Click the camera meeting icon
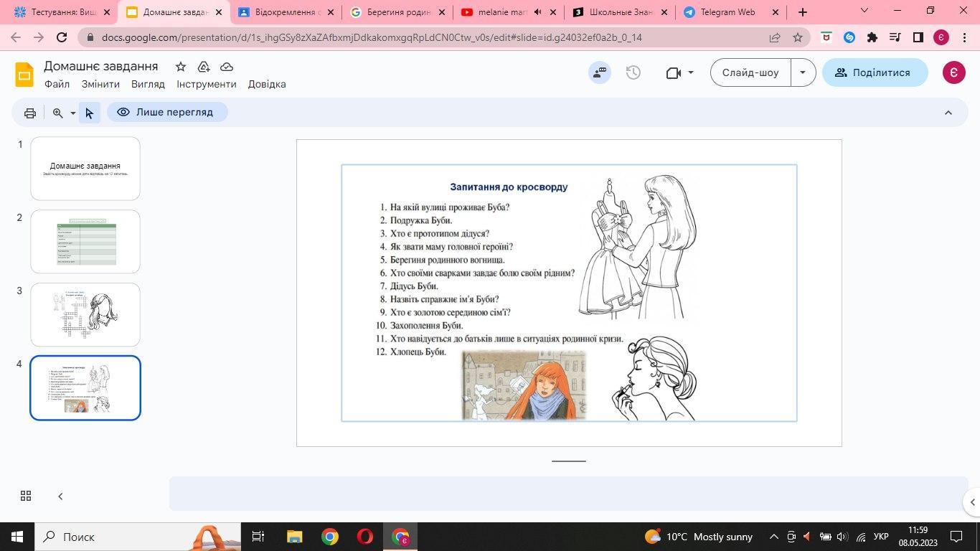The width and height of the screenshot is (980, 551). (x=673, y=72)
